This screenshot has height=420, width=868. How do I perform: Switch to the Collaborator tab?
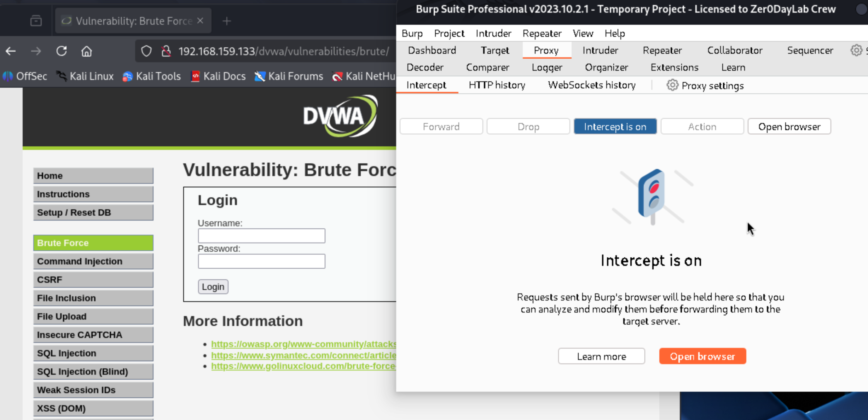(735, 50)
